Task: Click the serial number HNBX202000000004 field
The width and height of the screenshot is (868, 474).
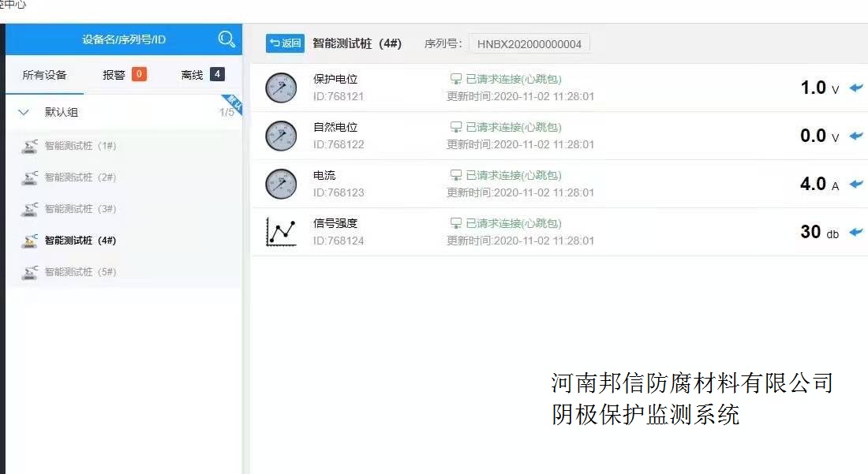Action: click(x=529, y=44)
